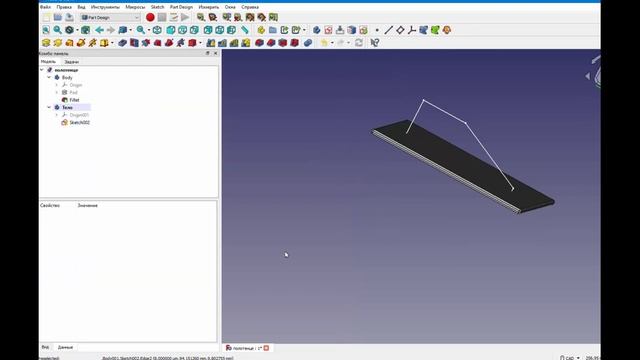Collapse the Тело tree node

pos(49,107)
